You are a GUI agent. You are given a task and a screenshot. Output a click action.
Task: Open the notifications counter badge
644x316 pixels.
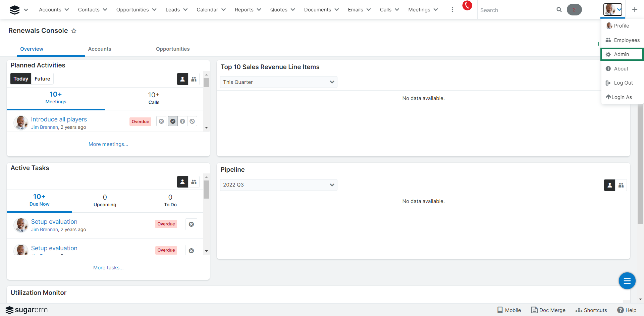point(574,10)
